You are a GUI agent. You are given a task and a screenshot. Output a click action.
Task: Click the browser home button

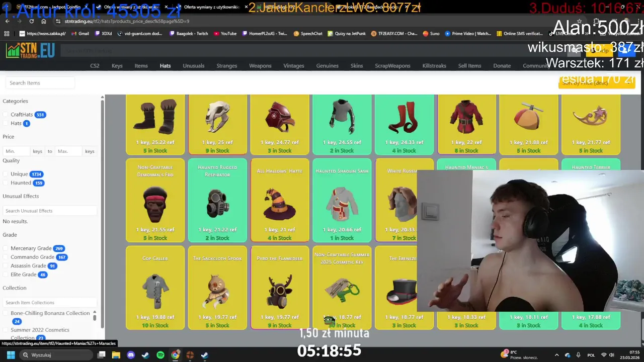point(44,21)
